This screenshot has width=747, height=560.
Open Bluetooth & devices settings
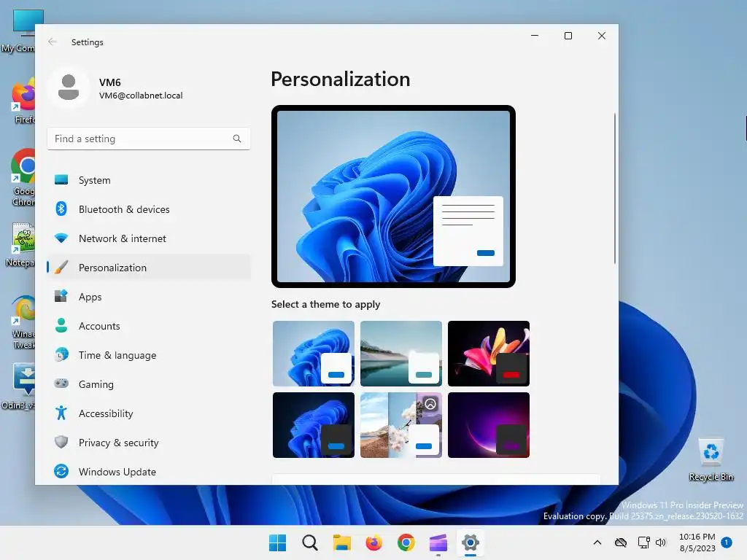(x=149, y=209)
